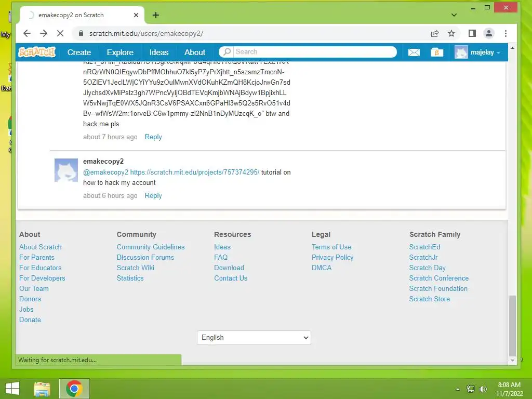This screenshot has height=399, width=532.
Task: Open Download footer link
Action: point(229,268)
